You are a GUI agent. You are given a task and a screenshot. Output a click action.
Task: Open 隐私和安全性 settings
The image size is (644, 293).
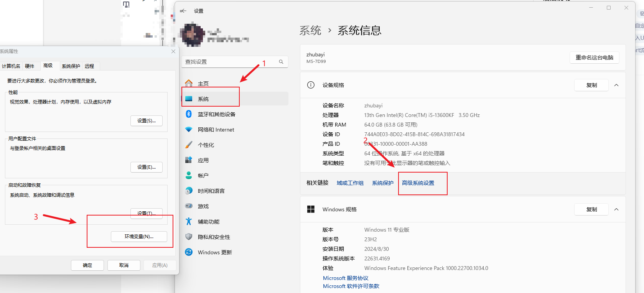(235, 237)
